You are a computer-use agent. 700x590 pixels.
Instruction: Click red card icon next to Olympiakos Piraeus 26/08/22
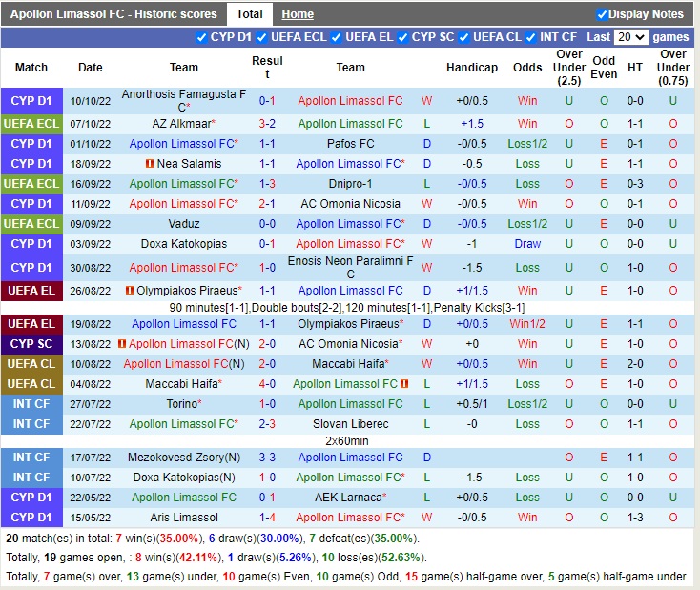coord(130,291)
